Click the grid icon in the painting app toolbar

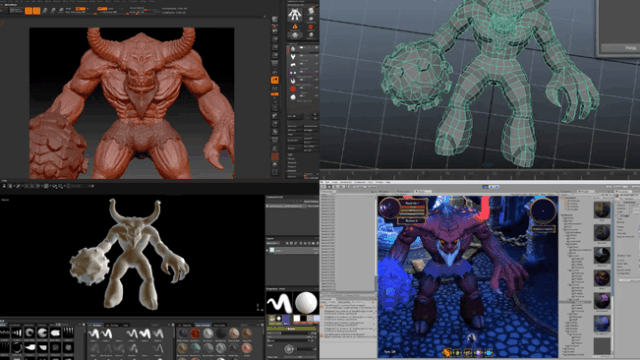46,186
